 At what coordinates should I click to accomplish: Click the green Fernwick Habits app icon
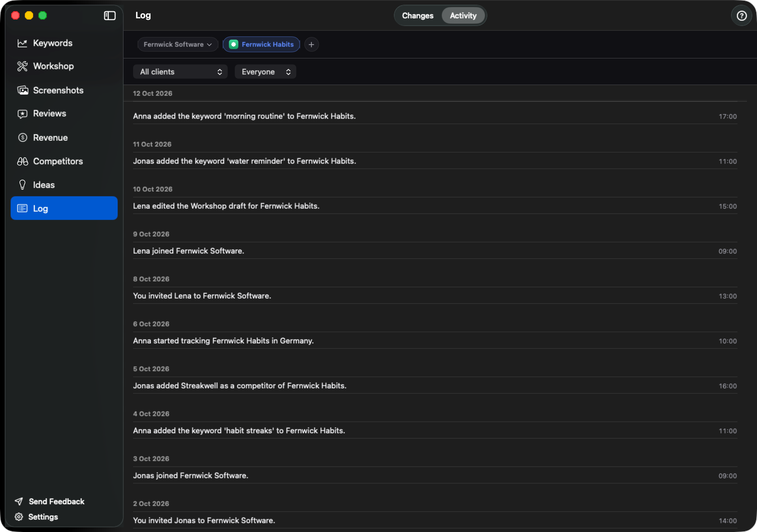pos(233,45)
